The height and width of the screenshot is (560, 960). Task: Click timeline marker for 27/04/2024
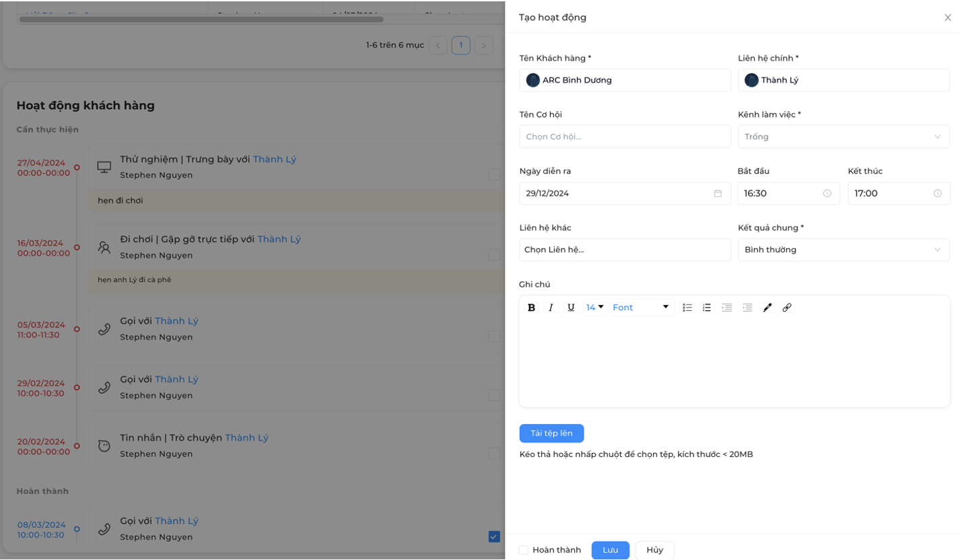point(77,167)
